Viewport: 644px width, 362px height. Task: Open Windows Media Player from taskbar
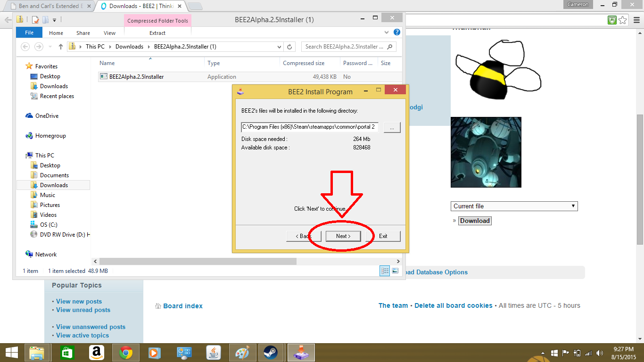[x=155, y=353]
